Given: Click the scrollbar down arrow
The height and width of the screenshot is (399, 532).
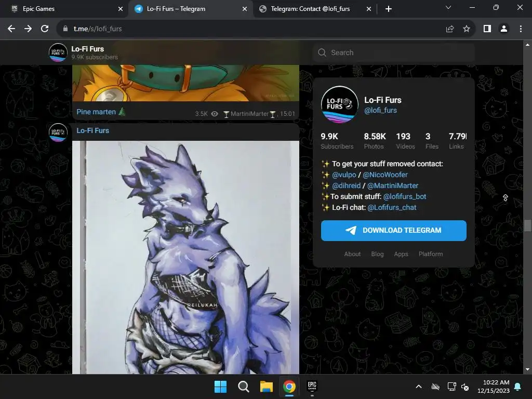Looking at the screenshot, I should coord(527,369).
